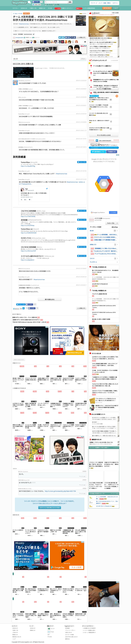Add to favorites with the top お気に入り star

[x=81, y=37]
